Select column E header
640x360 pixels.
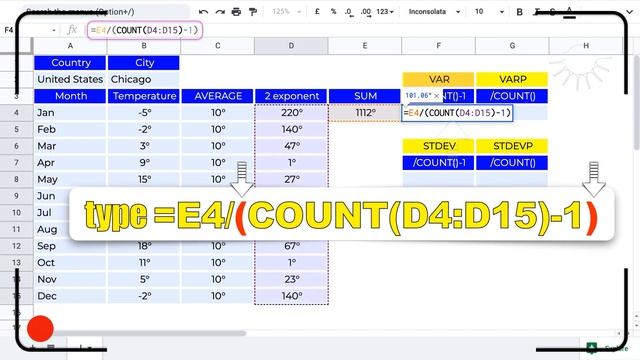[365, 46]
